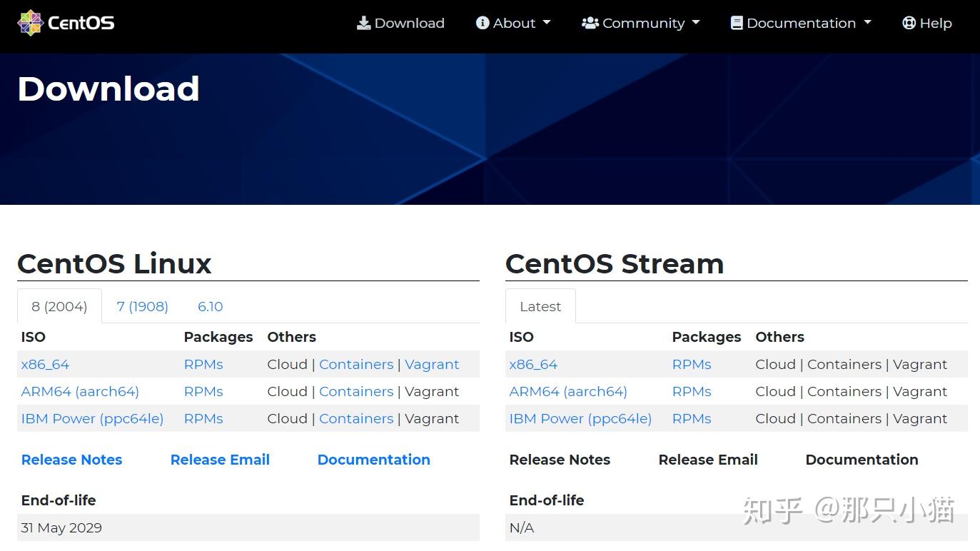Switch to the 7 (1908) tab
Viewport: 980px width, 551px height.
click(x=143, y=306)
